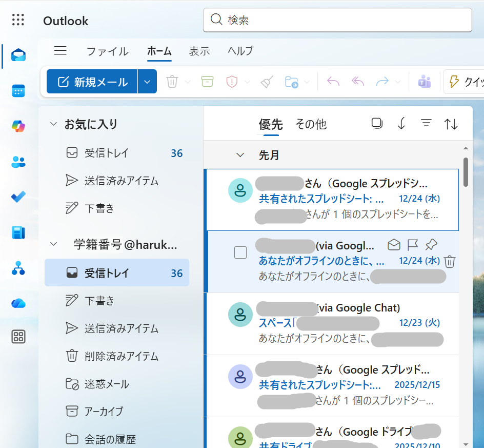Screen dimensions: 484x448
Task: Collapse the お気に入り section
Action: point(53,124)
